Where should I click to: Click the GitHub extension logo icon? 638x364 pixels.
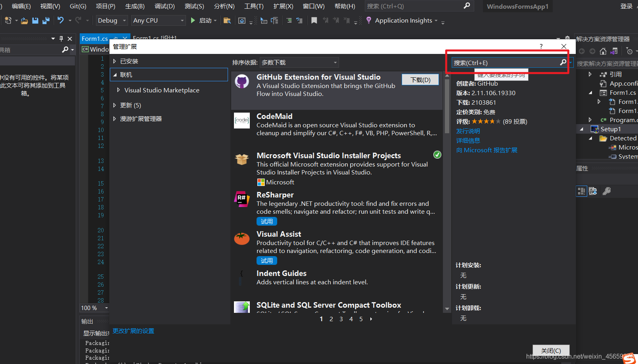[x=242, y=82]
